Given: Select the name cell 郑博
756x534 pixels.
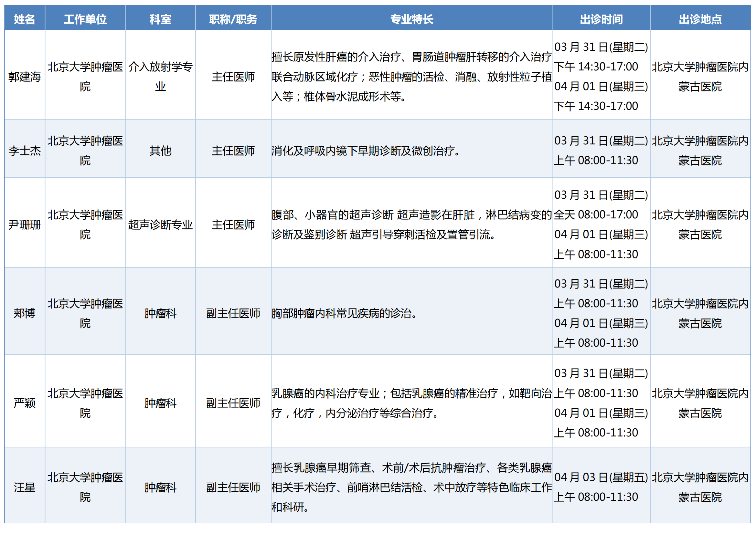Looking at the screenshot, I should click(x=24, y=313).
